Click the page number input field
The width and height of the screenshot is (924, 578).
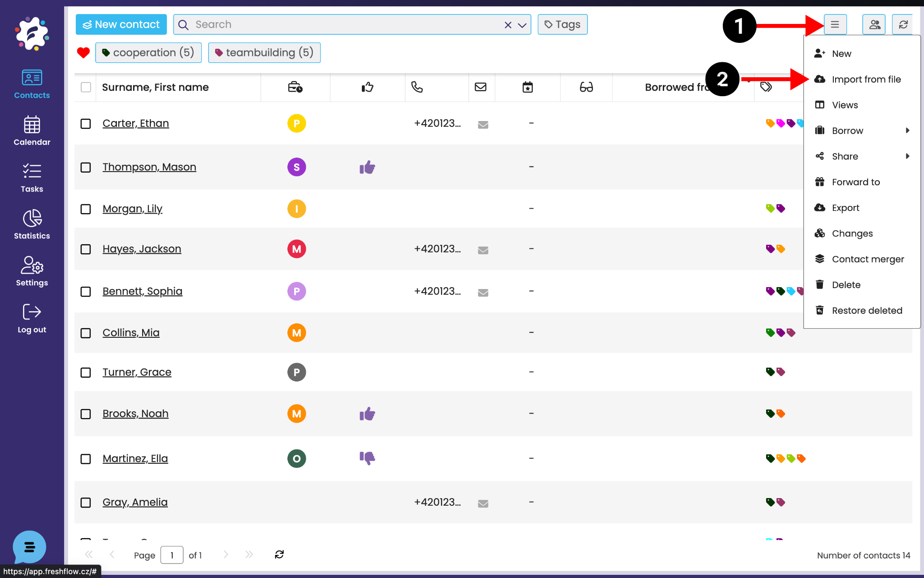tap(172, 555)
